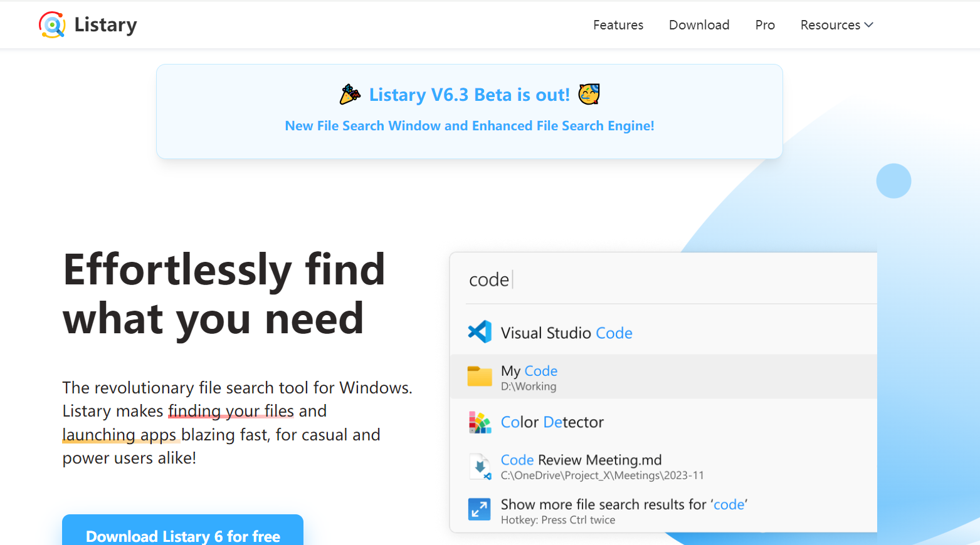Open the Download nav item

tap(699, 25)
